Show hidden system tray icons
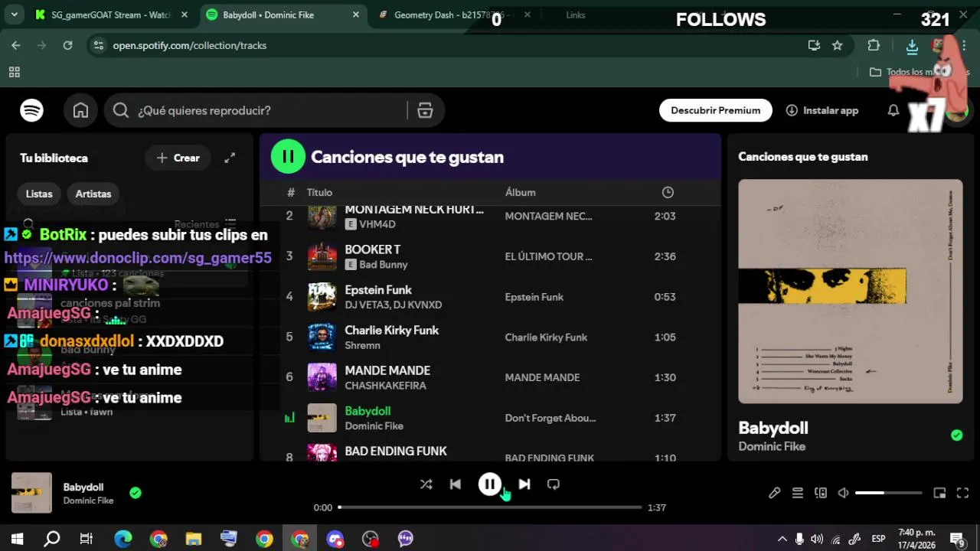Screen dimensions: 980x551 click(782, 539)
